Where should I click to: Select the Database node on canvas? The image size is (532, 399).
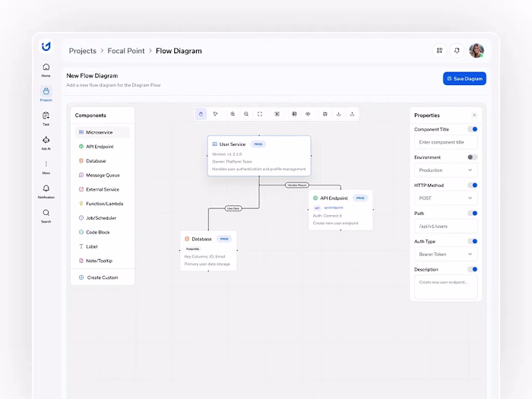click(x=208, y=251)
